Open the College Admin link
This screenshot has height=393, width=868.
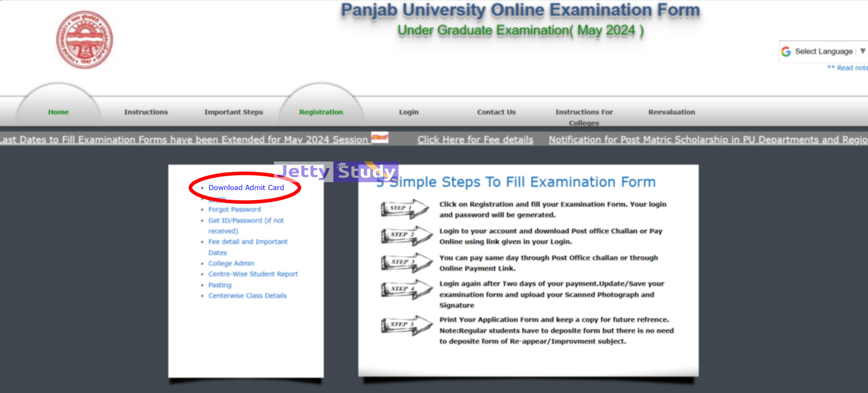(x=231, y=263)
